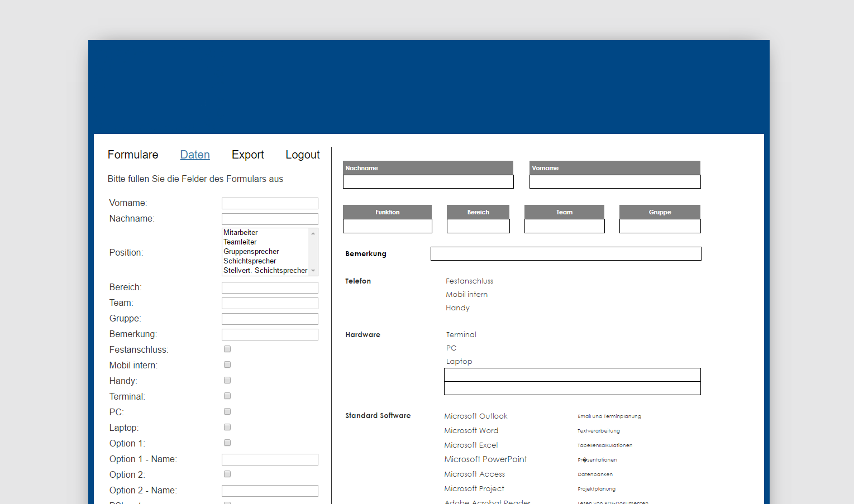Image resolution: width=854 pixels, height=504 pixels.
Task: Click the Bereich field in form preview
Action: 478,226
